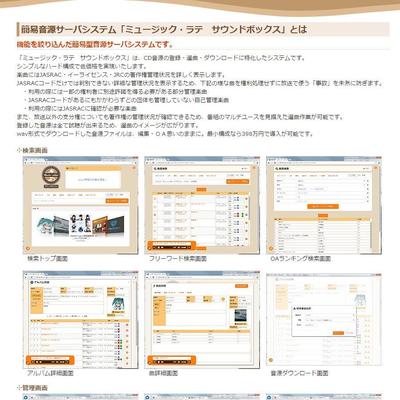Click the フリーワード検索画面 caption text
Image resolution: width=400 pixels, height=400 pixels.
pyautogui.click(x=178, y=258)
